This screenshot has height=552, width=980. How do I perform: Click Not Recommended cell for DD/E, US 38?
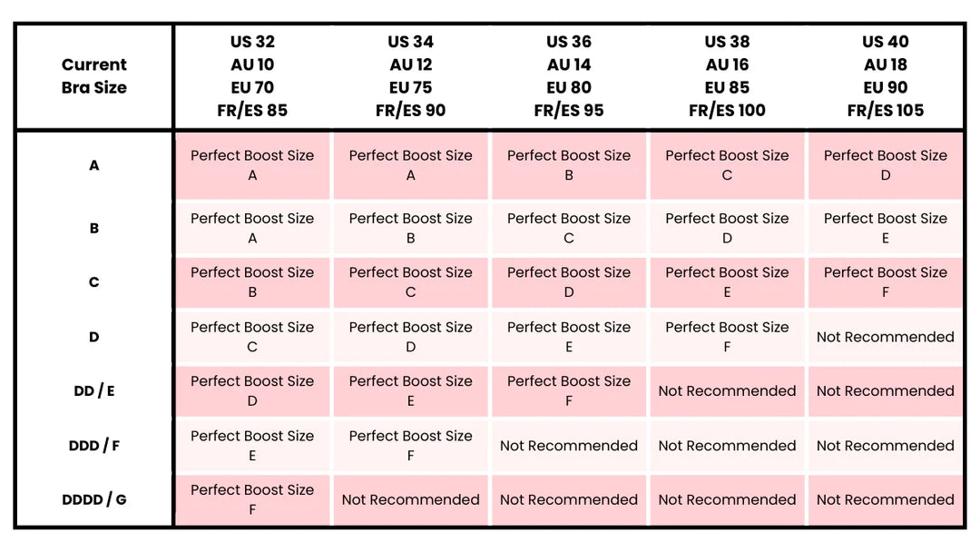pos(727,391)
